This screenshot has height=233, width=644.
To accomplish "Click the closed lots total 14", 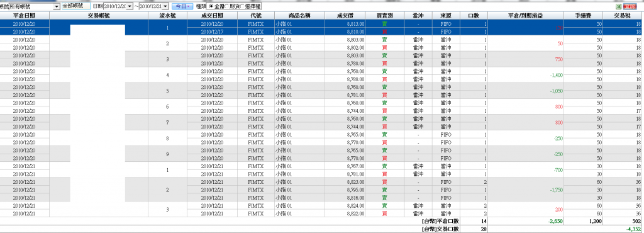I will 484,221.
